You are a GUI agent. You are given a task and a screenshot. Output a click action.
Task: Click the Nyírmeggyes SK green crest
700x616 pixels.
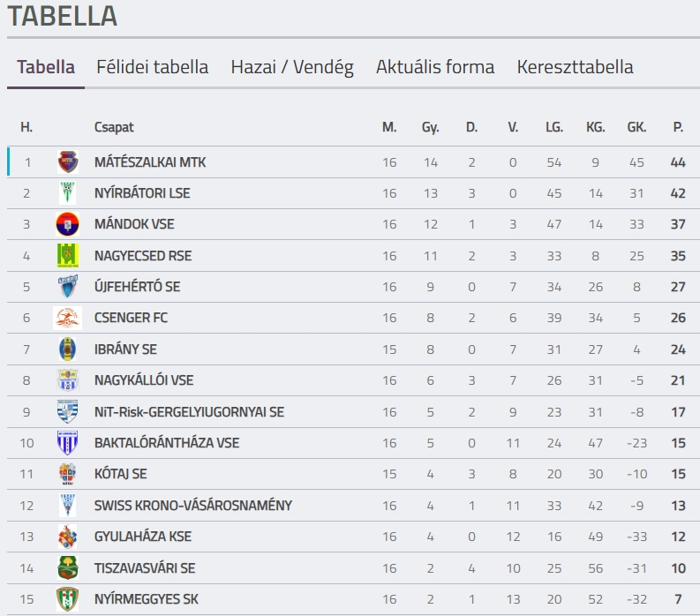point(68,599)
